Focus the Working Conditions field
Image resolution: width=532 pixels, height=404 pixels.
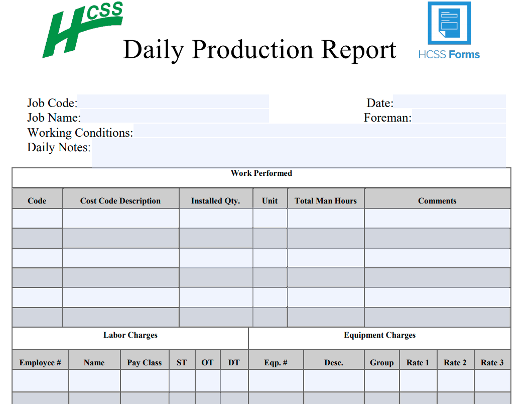tap(319, 131)
